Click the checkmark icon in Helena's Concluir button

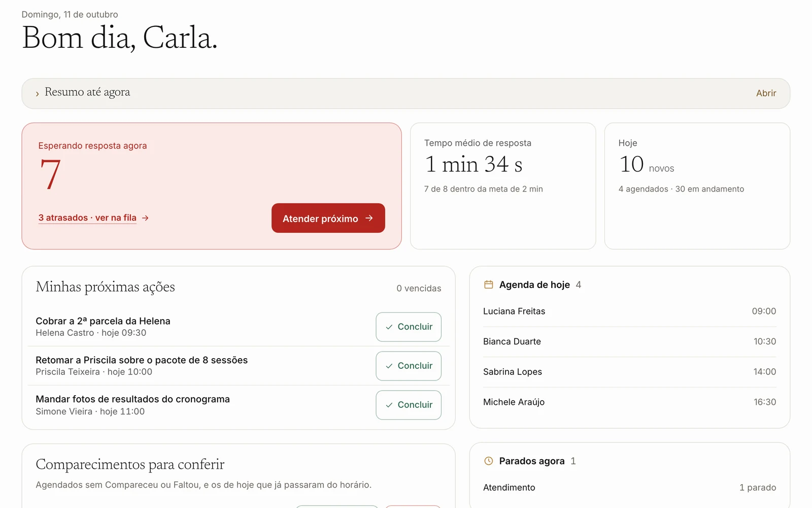(x=389, y=327)
